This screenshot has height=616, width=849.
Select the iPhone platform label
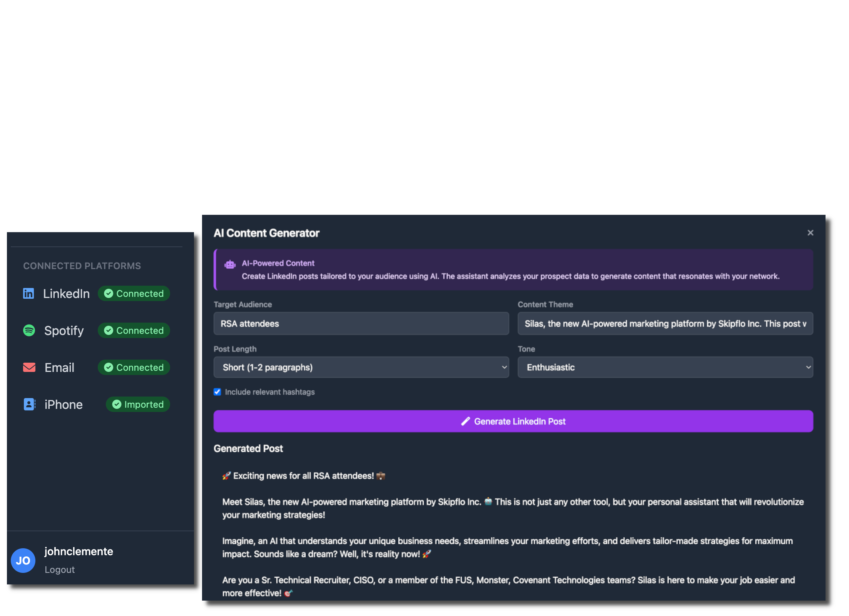(x=64, y=405)
